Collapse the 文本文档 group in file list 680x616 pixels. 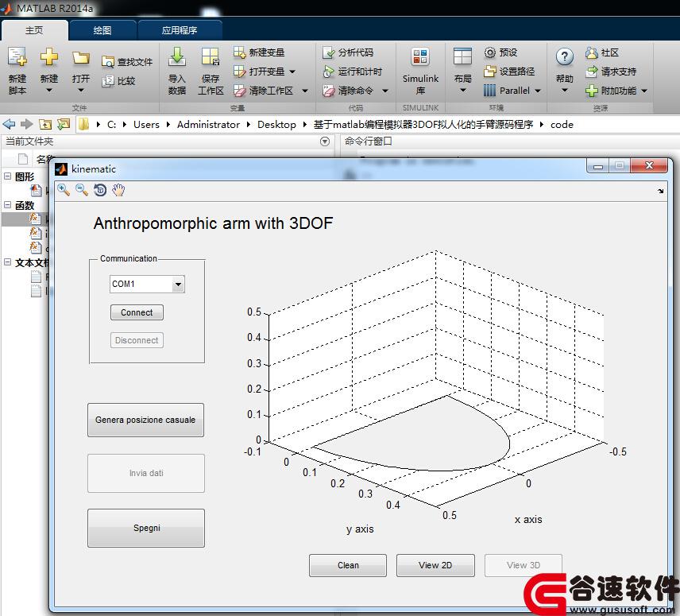point(8,262)
